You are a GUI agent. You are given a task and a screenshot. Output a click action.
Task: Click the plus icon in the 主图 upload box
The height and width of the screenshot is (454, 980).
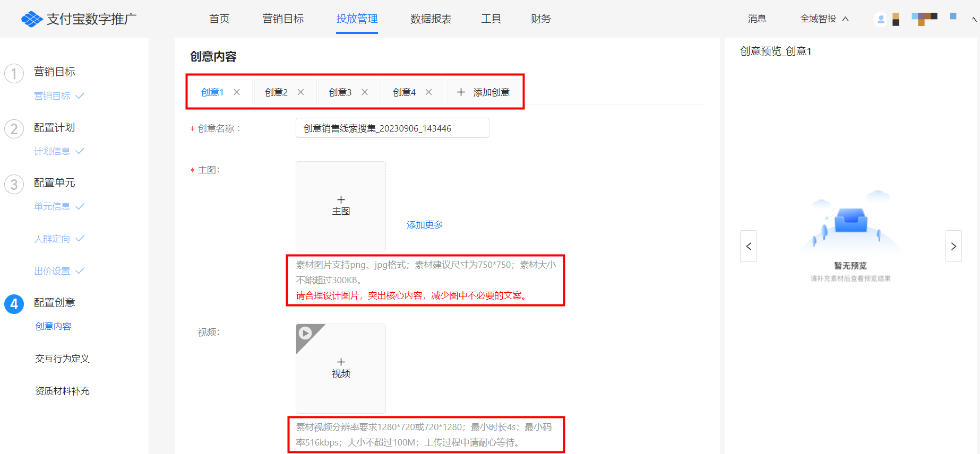tap(341, 200)
